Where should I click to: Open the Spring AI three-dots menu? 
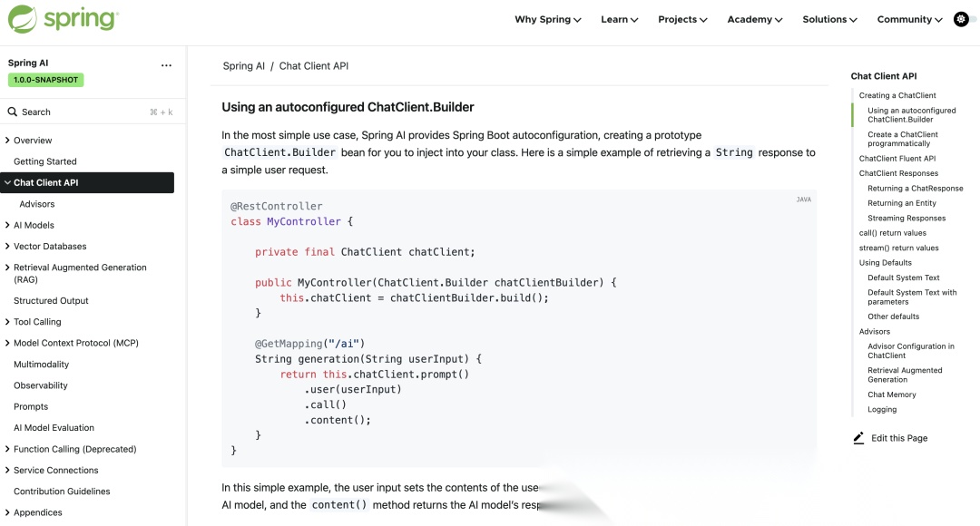[166, 65]
